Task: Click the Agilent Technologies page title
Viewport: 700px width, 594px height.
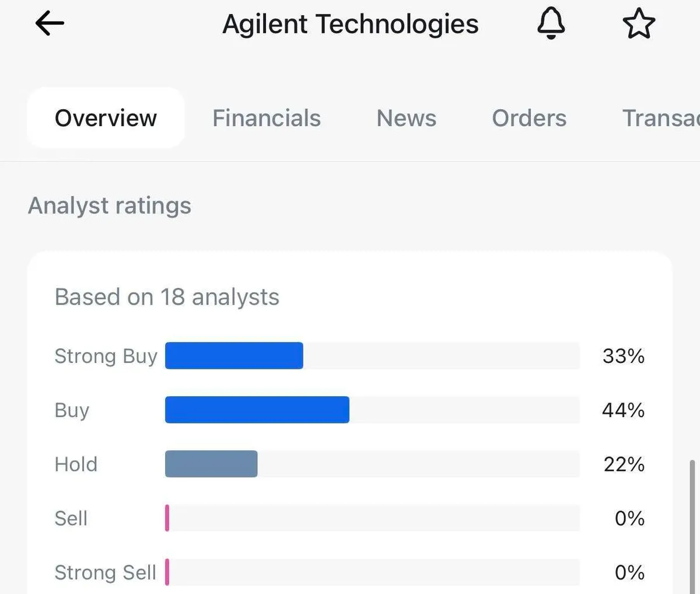Action: coord(351,24)
